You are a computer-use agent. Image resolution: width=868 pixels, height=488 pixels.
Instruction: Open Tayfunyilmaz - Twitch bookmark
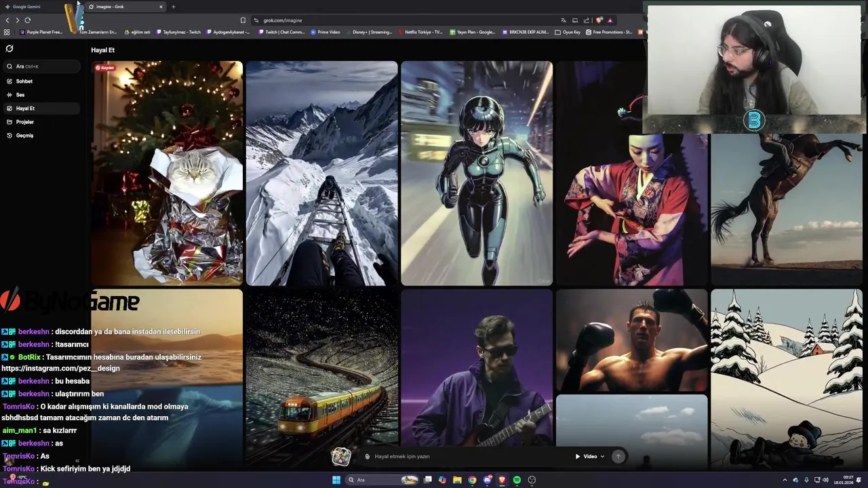(178, 32)
